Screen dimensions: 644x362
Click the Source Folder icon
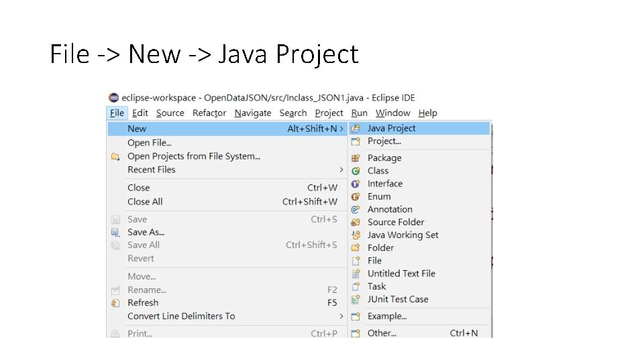[356, 222]
